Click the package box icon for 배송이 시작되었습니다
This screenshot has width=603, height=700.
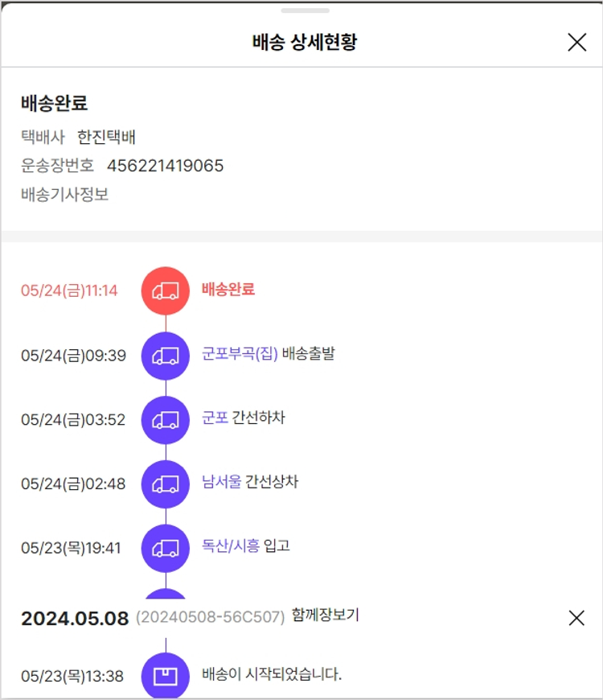166,676
